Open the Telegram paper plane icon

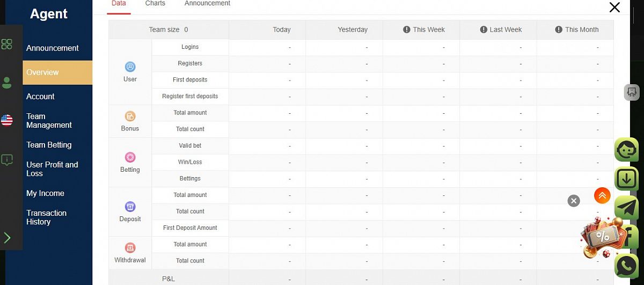click(x=626, y=207)
